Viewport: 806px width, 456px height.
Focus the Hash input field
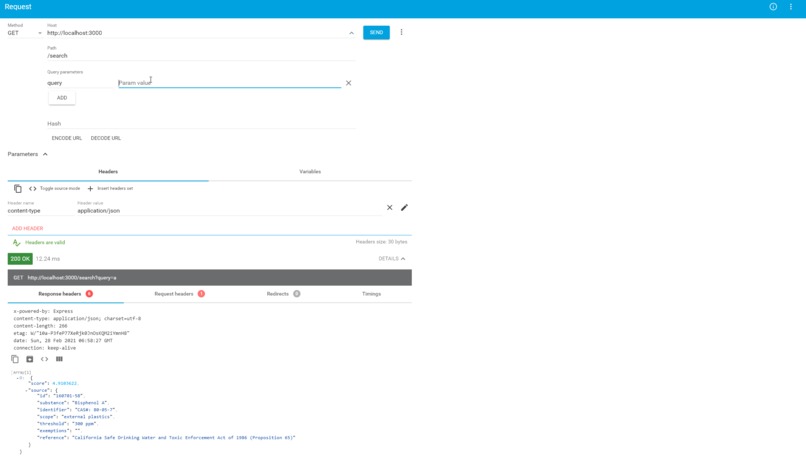(201, 123)
